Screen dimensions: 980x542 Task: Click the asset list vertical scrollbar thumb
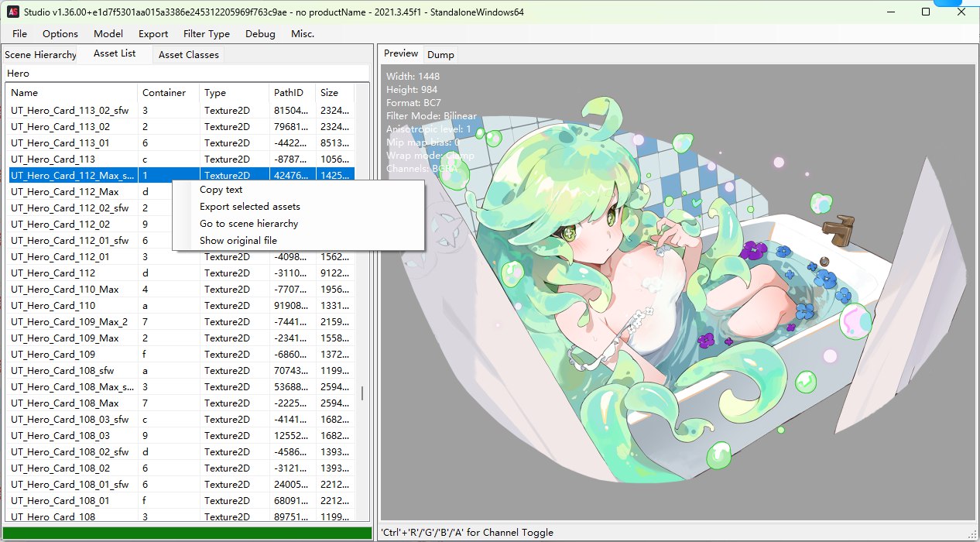pos(362,393)
